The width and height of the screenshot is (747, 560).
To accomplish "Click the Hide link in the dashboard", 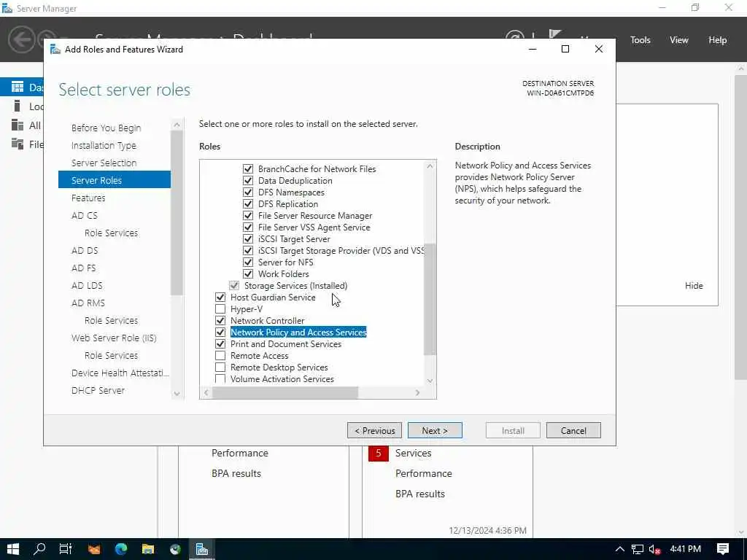I will (694, 285).
